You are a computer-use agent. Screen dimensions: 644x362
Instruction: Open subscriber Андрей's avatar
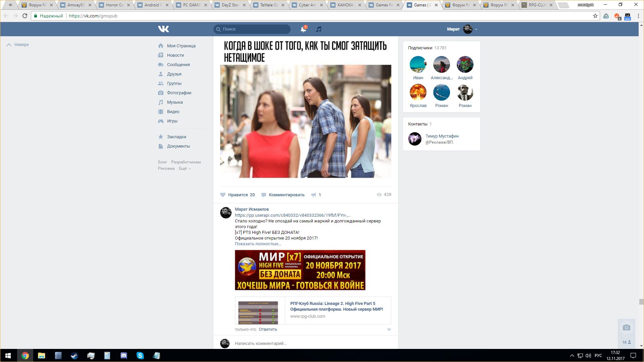point(465,64)
